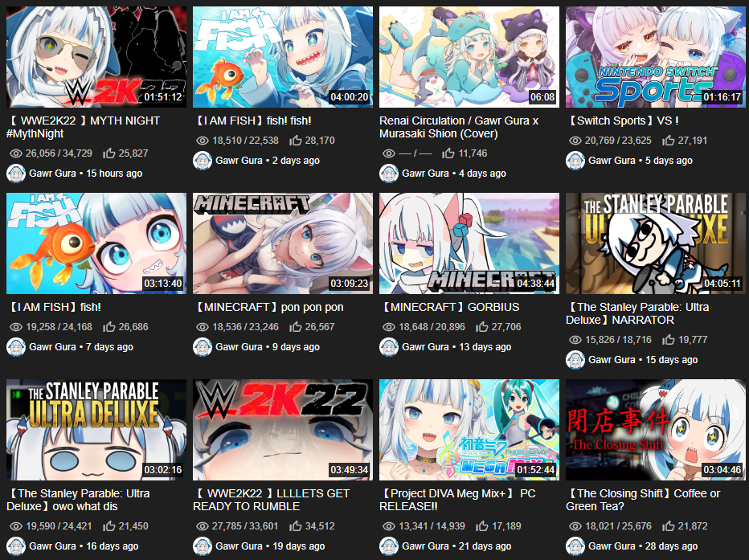This screenshot has height=560, width=749.
Task: Click the eye icon under MINECRAFT pon pon pon
Action: (x=203, y=327)
